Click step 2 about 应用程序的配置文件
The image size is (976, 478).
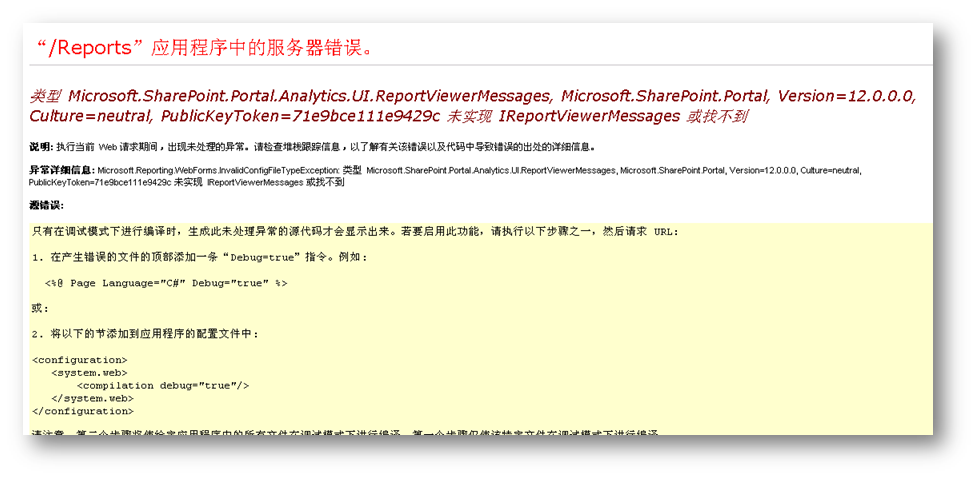pyautogui.click(x=144, y=334)
